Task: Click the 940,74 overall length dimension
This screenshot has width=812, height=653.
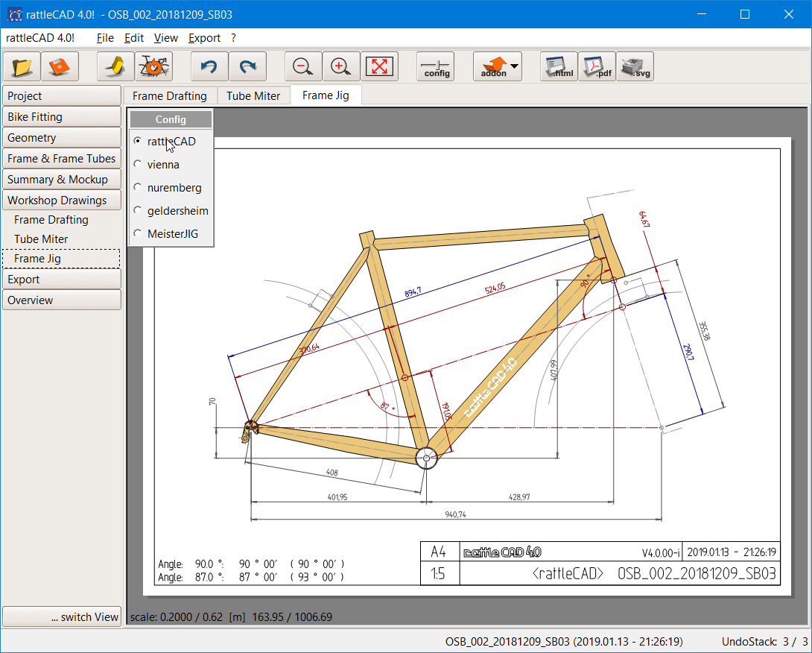Action: click(456, 514)
